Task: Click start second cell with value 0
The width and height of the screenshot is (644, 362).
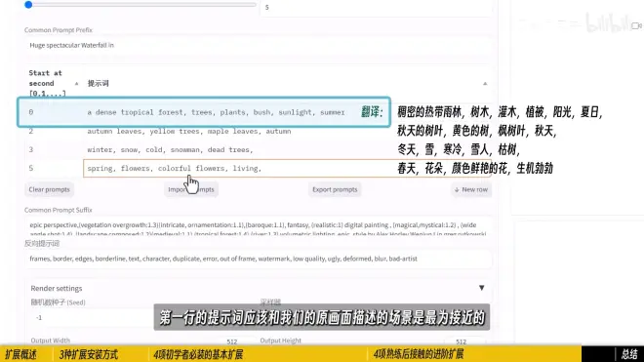Action: [54, 112]
